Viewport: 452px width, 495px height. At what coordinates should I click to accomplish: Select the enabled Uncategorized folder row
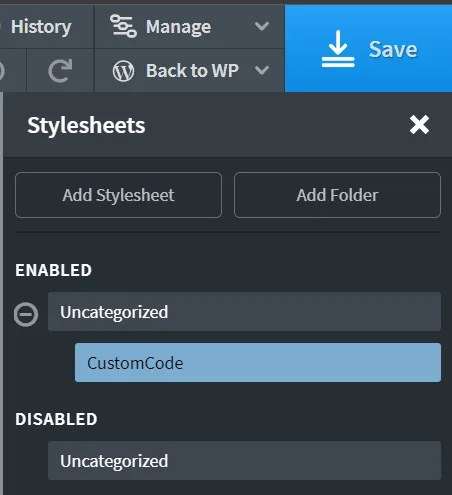click(x=244, y=312)
